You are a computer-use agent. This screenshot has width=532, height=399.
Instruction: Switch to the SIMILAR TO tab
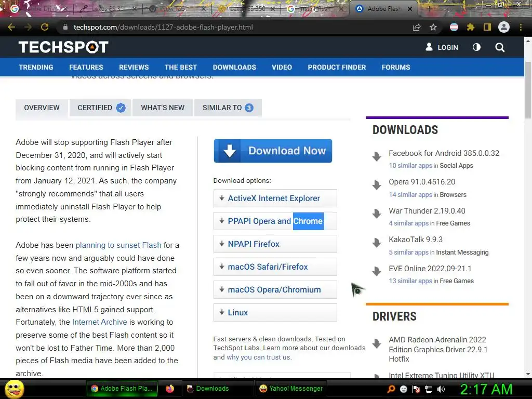click(228, 108)
